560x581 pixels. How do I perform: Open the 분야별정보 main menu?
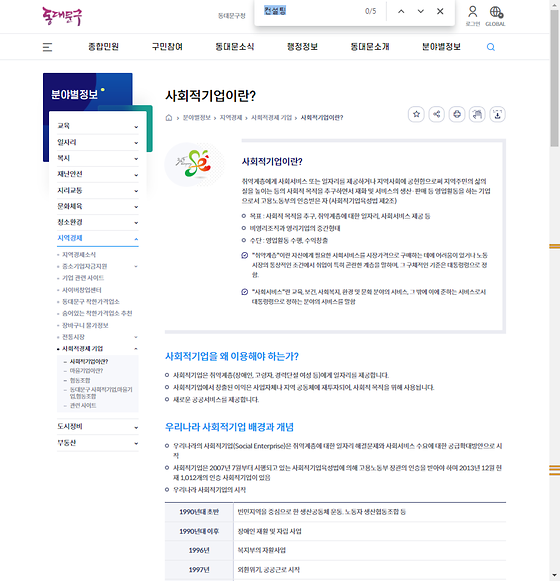tap(441, 47)
